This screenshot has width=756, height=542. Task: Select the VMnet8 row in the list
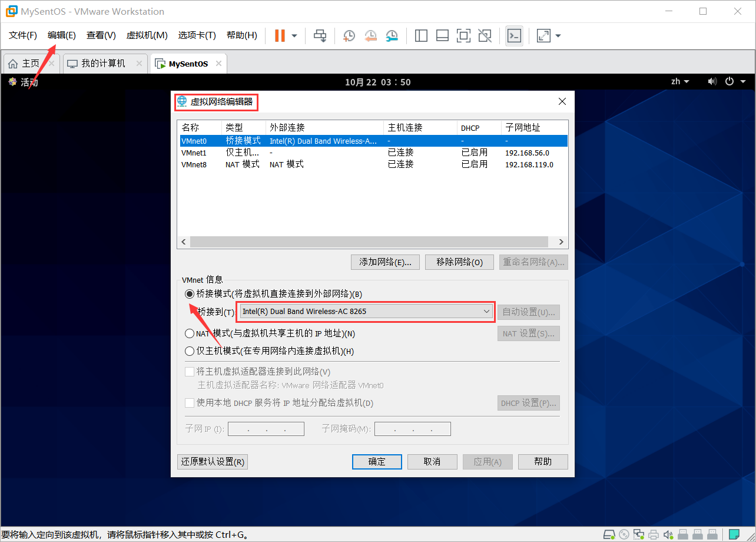point(373,164)
